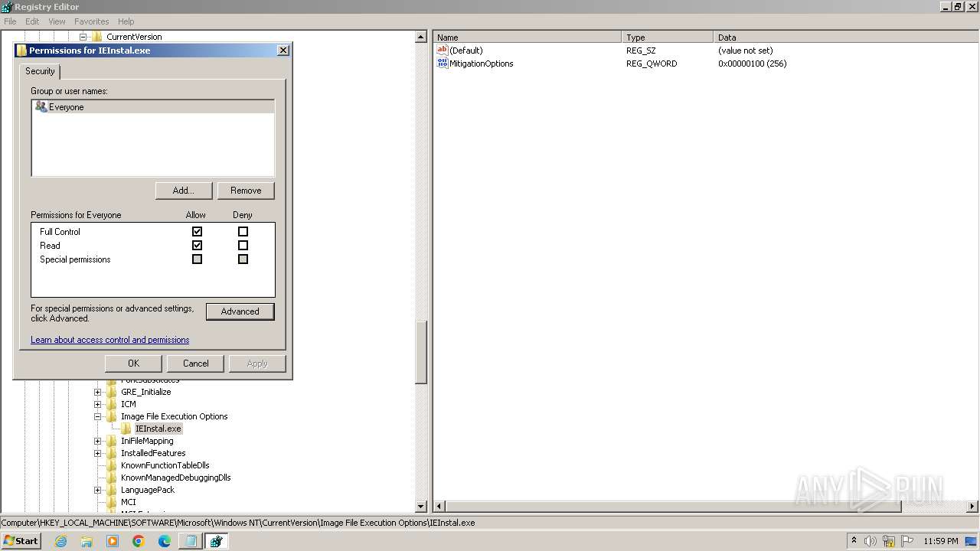Open Windows Explorer folder icon in taskbar
The width and height of the screenshot is (980, 551).
tap(87, 541)
